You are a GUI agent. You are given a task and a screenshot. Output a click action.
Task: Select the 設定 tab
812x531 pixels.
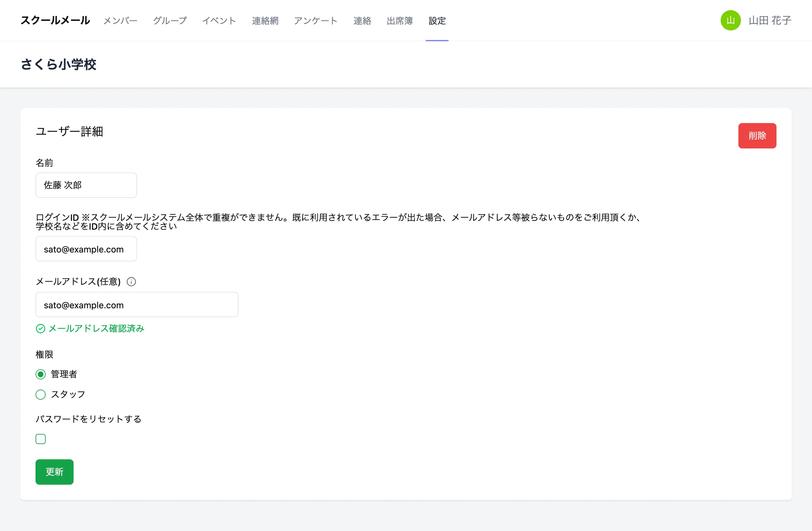tap(437, 21)
